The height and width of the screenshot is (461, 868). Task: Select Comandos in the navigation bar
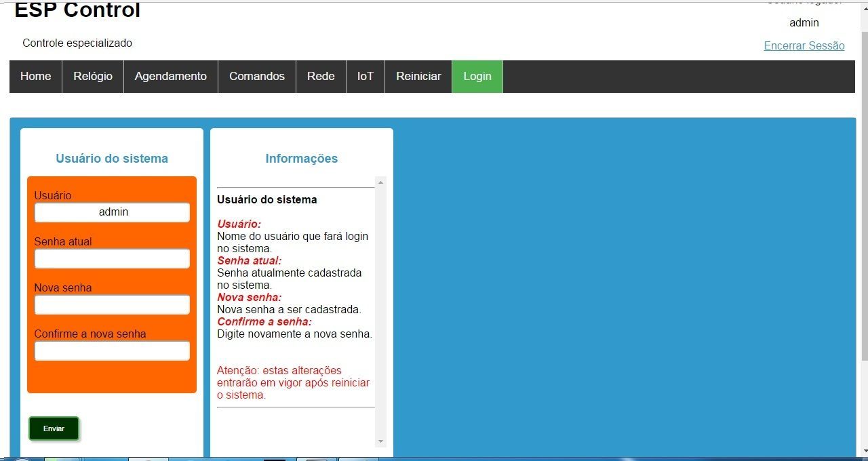(x=257, y=77)
